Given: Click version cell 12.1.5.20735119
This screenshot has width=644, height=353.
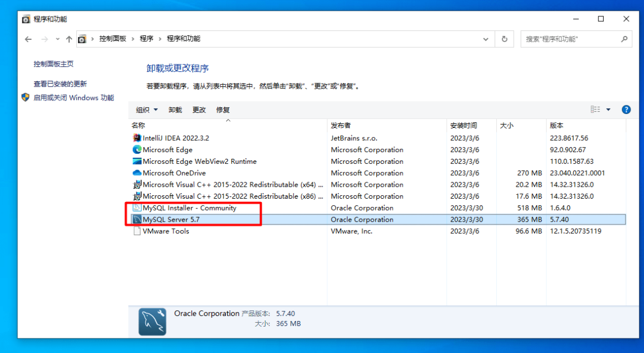Looking at the screenshot, I should coord(576,231).
